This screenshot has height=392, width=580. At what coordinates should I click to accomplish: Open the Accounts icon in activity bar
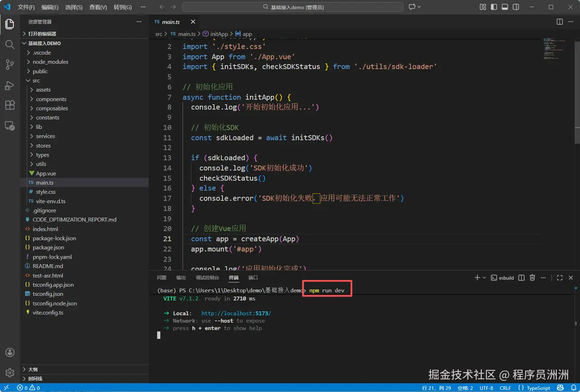(x=10, y=353)
